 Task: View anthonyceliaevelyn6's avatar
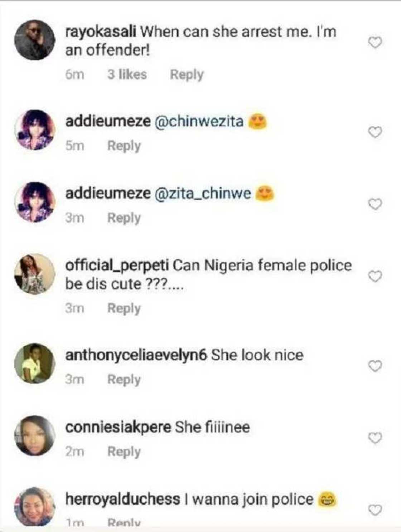(x=34, y=363)
